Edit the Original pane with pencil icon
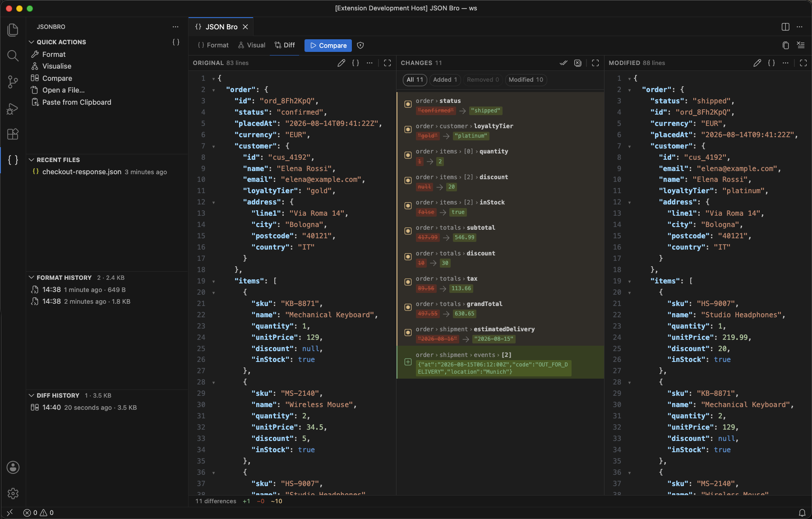The width and height of the screenshot is (812, 519). point(341,63)
